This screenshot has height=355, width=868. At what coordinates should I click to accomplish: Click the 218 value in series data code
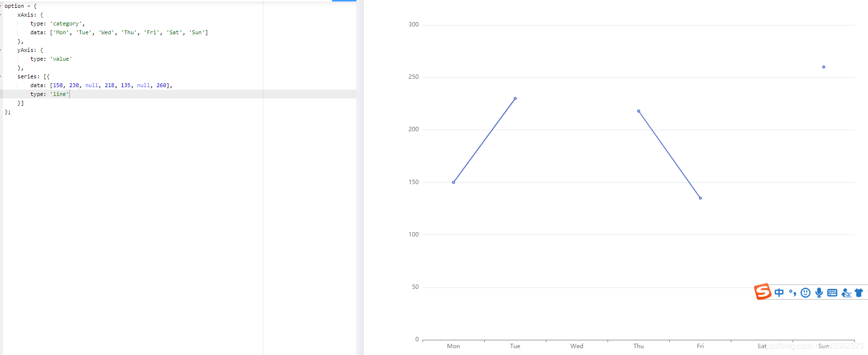(110, 85)
